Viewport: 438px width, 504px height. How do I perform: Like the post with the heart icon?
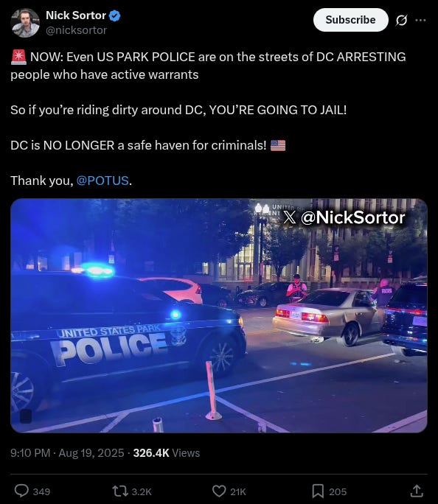click(219, 491)
